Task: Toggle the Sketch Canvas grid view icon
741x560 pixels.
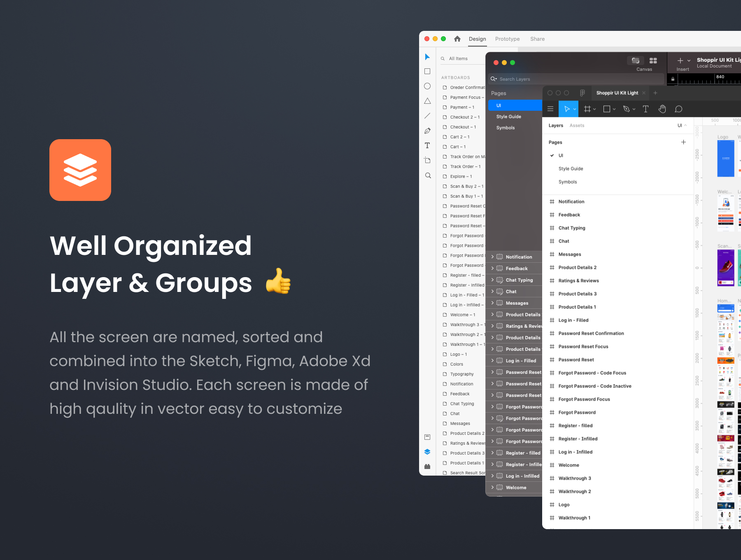Action: point(653,61)
